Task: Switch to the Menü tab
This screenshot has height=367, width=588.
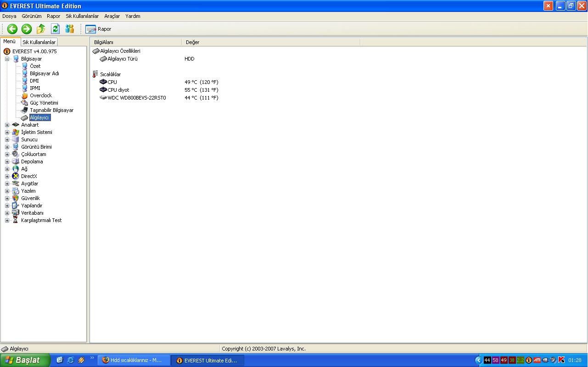Action: 10,41
